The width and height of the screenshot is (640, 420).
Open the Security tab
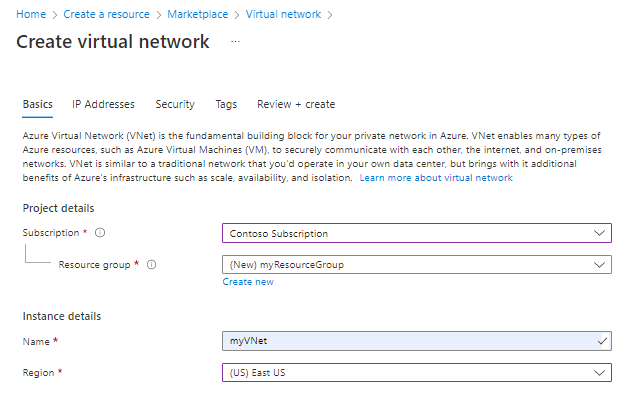pyautogui.click(x=175, y=104)
